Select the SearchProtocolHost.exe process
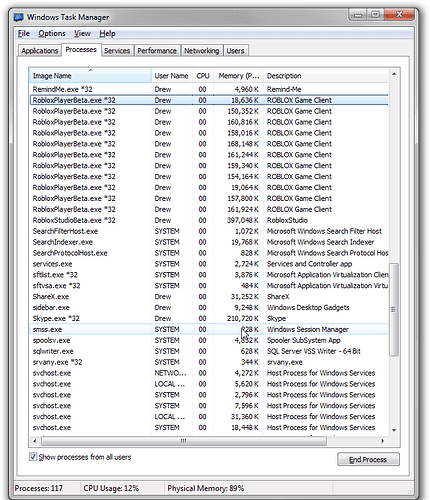The width and height of the screenshot is (430, 500). point(209,253)
